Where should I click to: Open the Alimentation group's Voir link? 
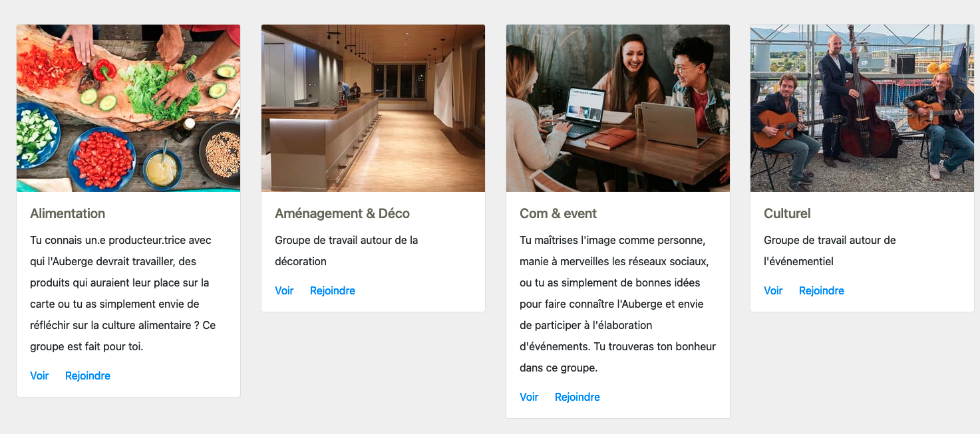39,376
